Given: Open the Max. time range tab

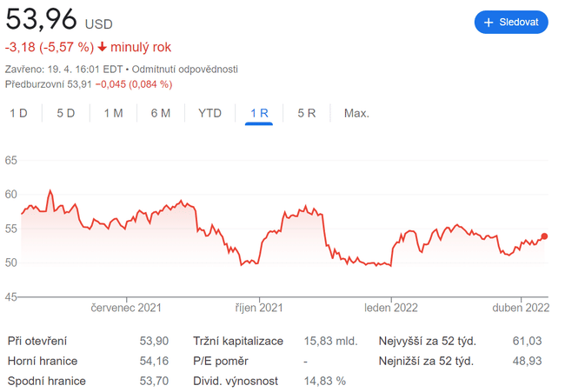Looking at the screenshot, I should [356, 113].
